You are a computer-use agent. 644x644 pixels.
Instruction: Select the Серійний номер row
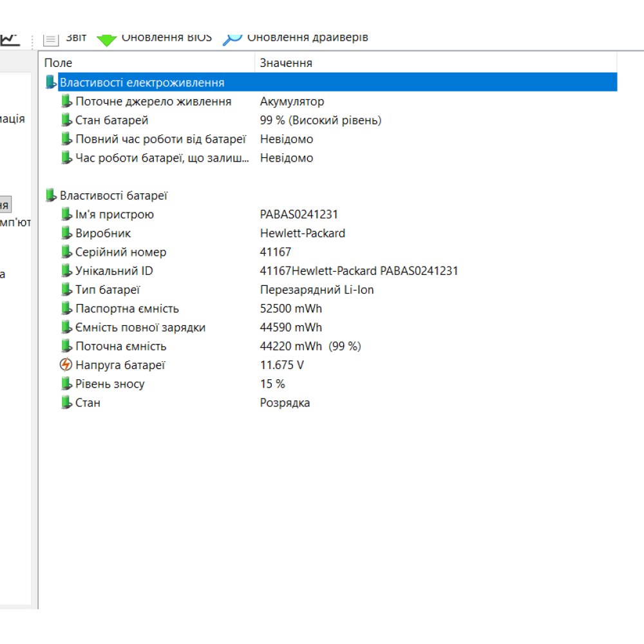120,252
